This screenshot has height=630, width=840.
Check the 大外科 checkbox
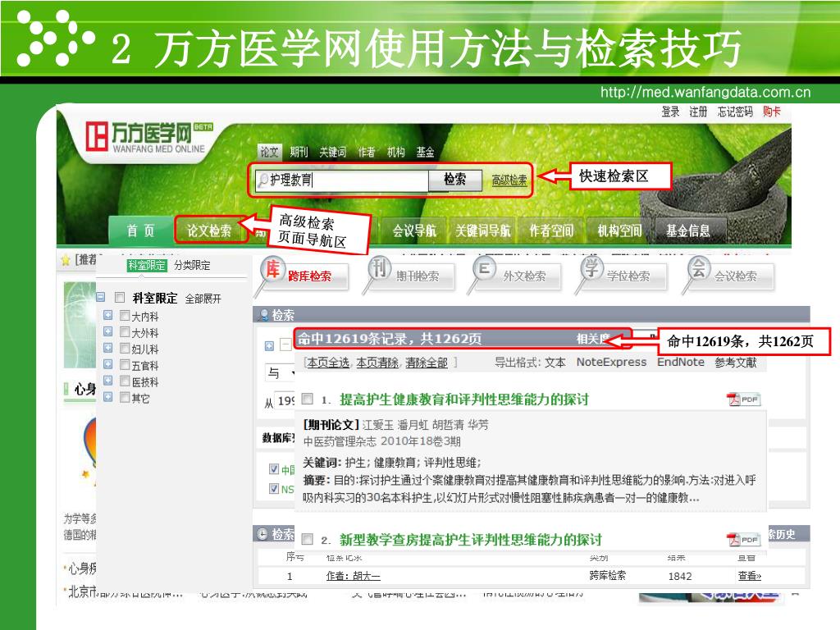click(x=125, y=332)
